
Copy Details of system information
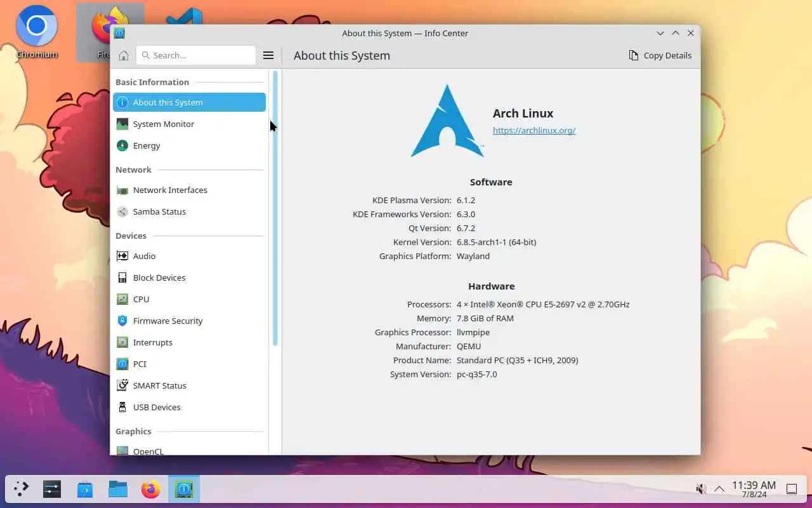[660, 55]
